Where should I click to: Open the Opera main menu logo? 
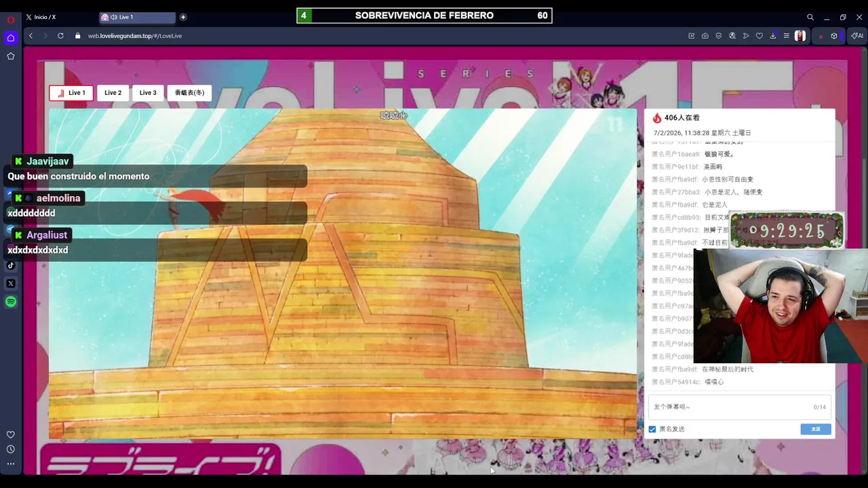pos(11,20)
